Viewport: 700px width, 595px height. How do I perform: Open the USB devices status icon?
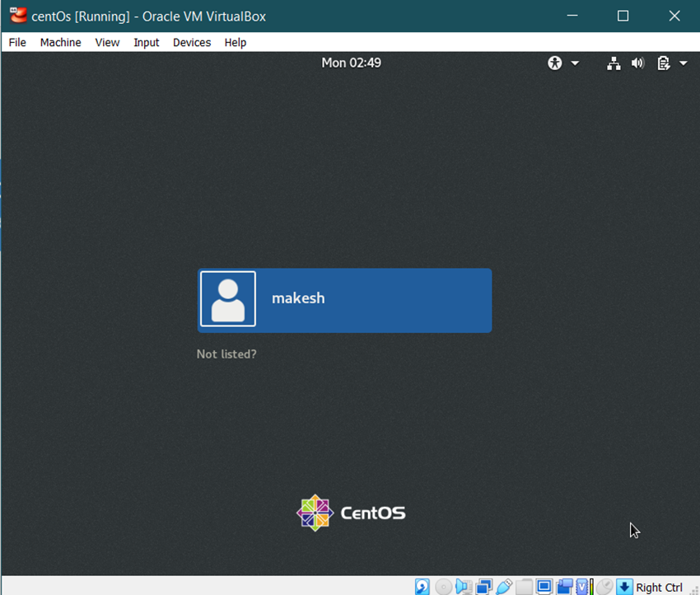click(504, 587)
